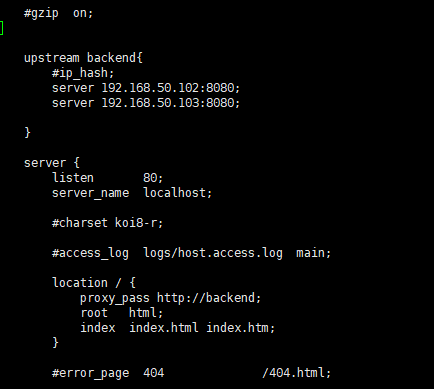This screenshot has height=389, width=435.
Task: Click the '#charset koi8-r;' line
Action: [107, 223]
